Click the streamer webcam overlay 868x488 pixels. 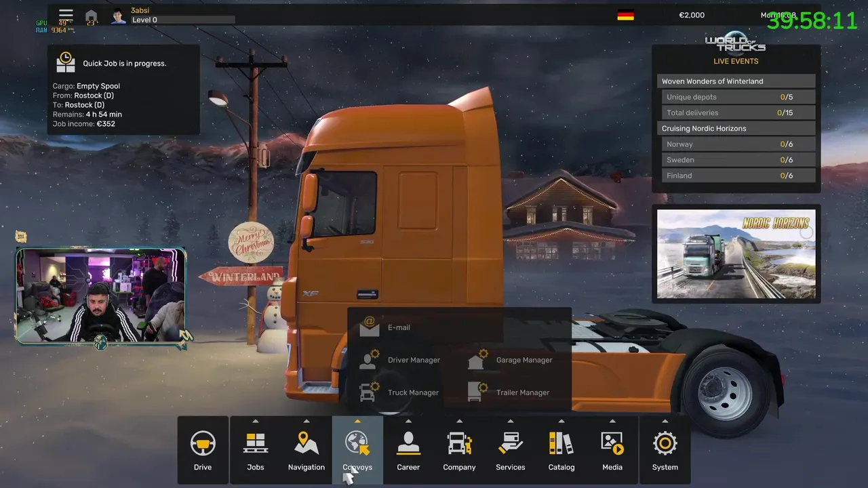click(101, 296)
